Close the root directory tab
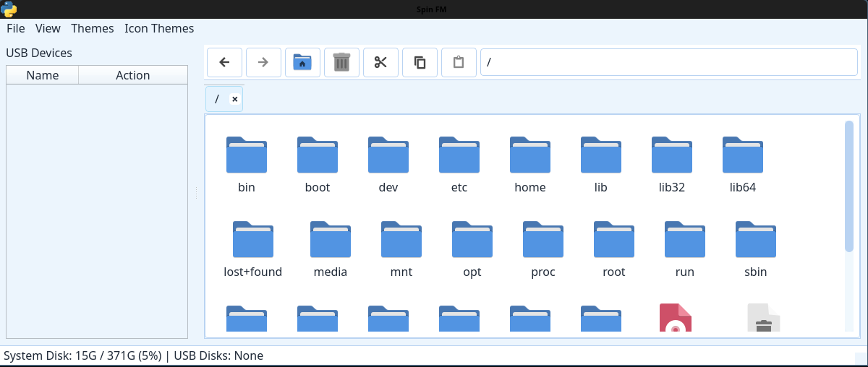The image size is (868, 367). tap(234, 99)
